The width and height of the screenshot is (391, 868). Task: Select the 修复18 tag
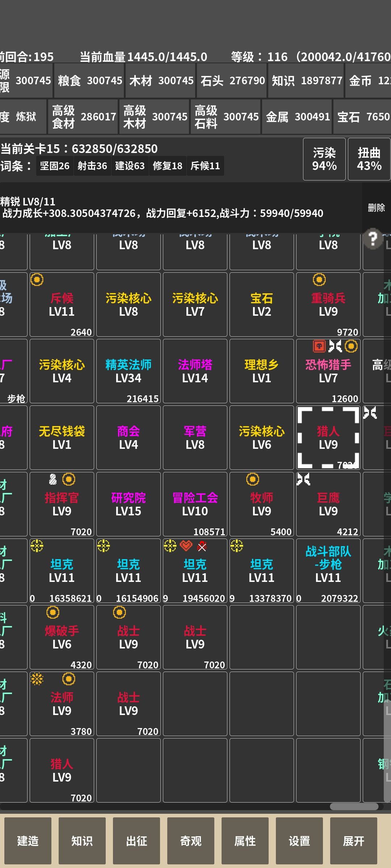tap(168, 166)
